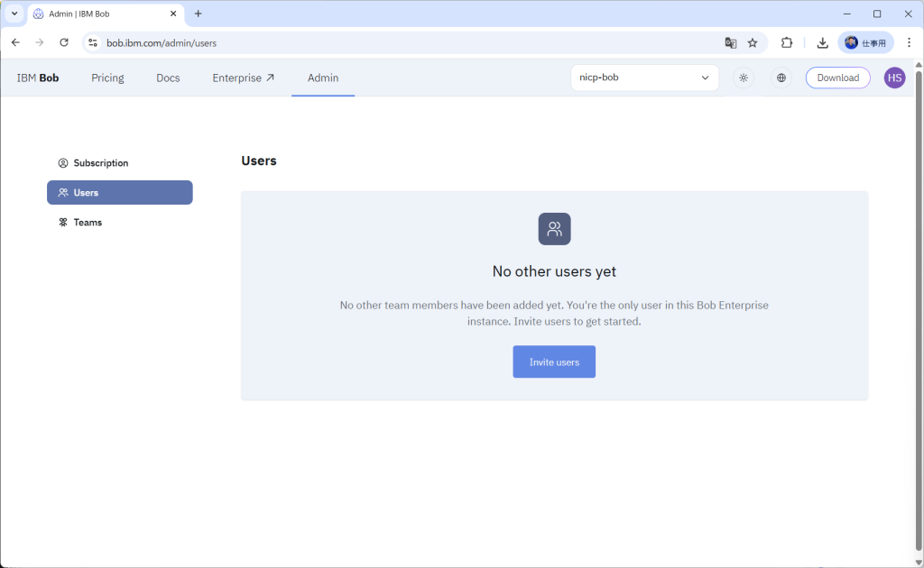Go to the Pricing page
This screenshot has width=924, height=568.
tap(107, 78)
